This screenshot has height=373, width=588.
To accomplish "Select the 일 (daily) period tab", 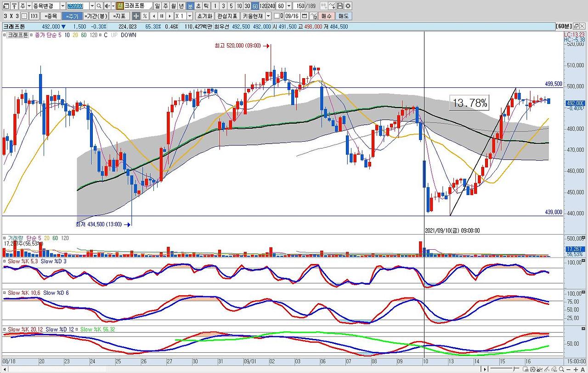I will point(158,6).
